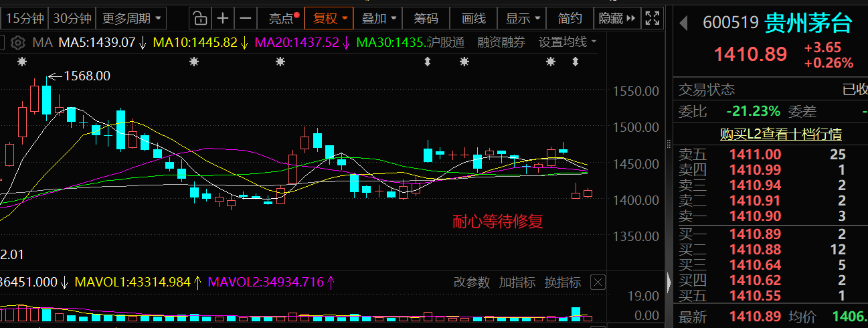Click the 卖二 1410.91 order row
868x328 pixels.
click(771, 200)
